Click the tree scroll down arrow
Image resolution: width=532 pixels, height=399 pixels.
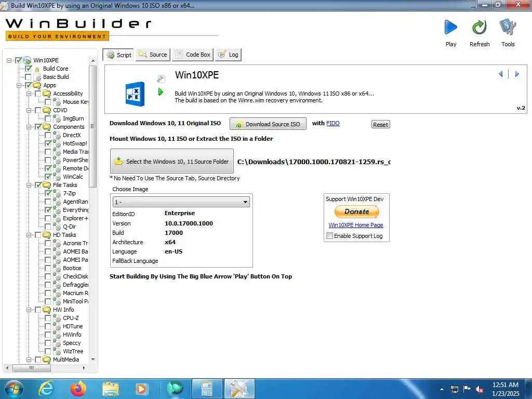point(93,360)
